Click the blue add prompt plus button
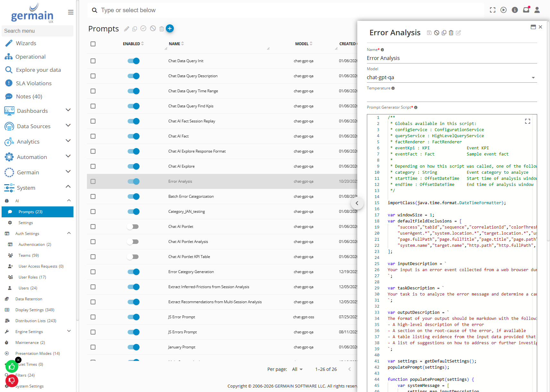 point(170,29)
